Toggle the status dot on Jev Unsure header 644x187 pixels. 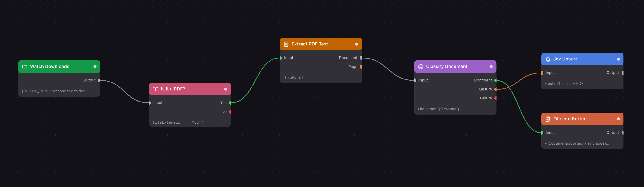[x=618, y=59]
